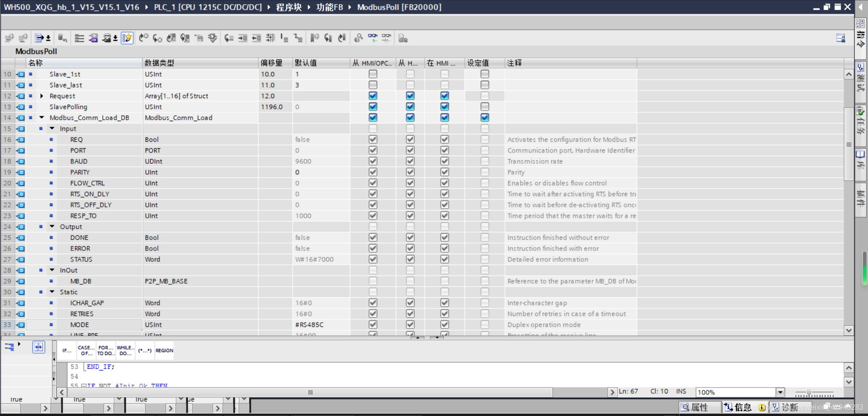This screenshot has height=416, width=868.
Task: Insert an IF... statement template
Action: 67,350
